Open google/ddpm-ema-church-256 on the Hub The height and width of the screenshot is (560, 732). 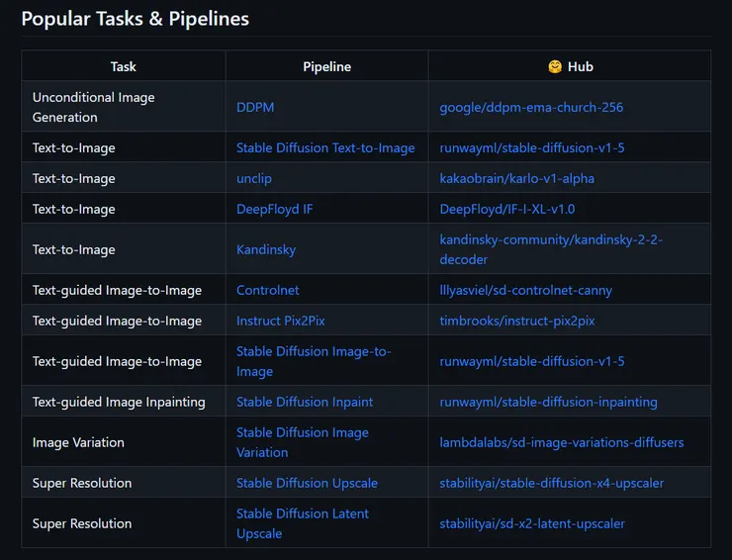(531, 107)
